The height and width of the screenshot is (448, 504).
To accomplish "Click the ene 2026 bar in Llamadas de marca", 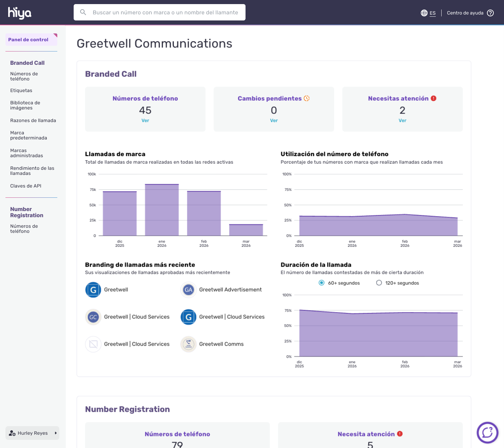I will [162, 210].
